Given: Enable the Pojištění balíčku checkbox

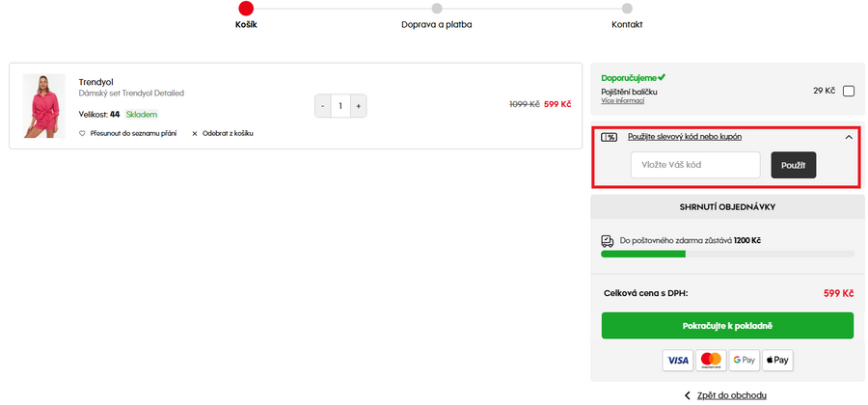Looking at the screenshot, I should (x=848, y=92).
